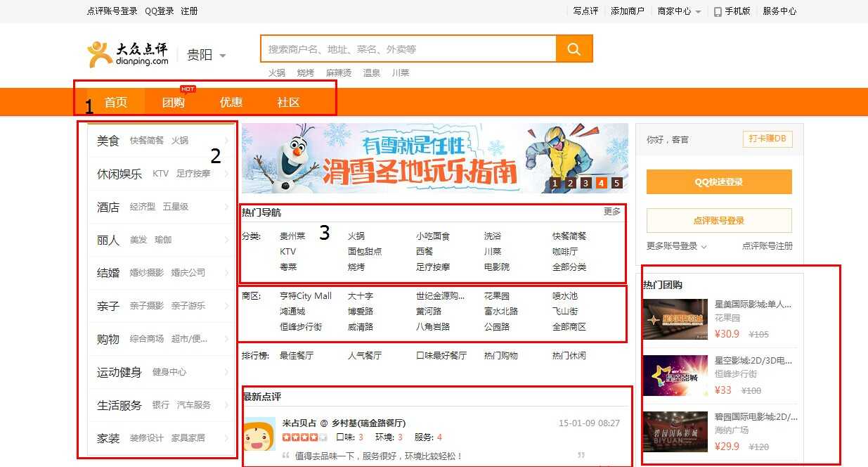
Task: Open the 首页 navigation tab
Action: click(x=116, y=102)
